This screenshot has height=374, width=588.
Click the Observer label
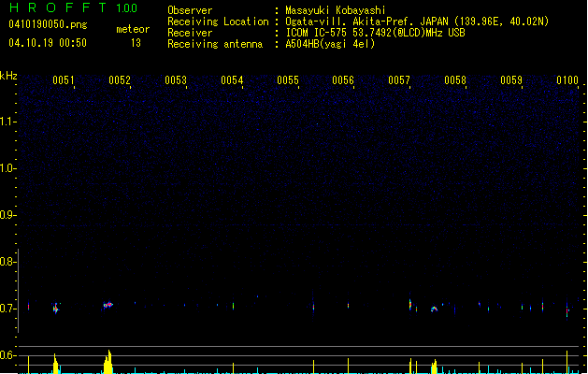tap(190, 10)
